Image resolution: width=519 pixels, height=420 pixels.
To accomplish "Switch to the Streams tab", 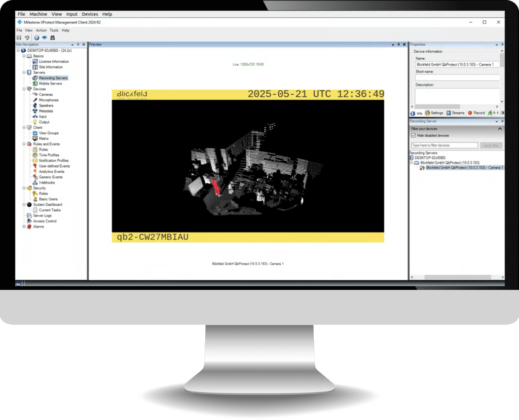I will click(456, 113).
